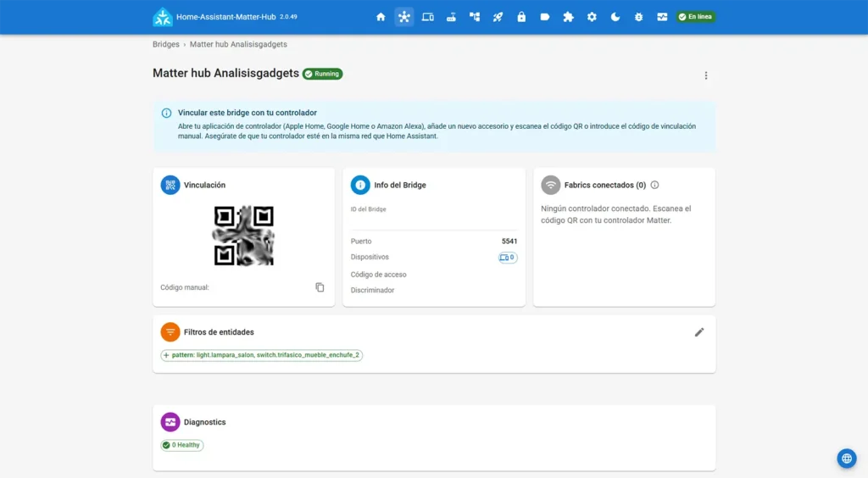Click the 'Dispositivos' label
Image resolution: width=868 pixels, height=478 pixels.
coord(370,257)
